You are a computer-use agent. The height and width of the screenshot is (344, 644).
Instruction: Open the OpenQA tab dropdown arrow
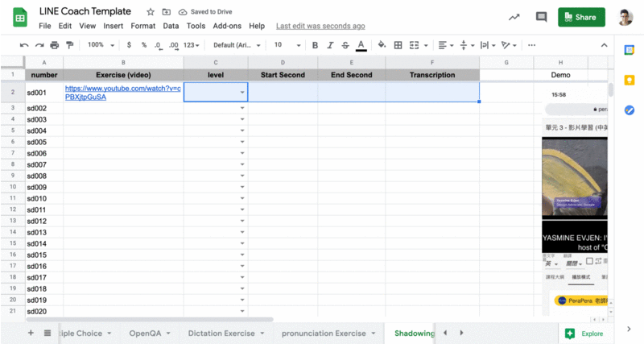168,334
